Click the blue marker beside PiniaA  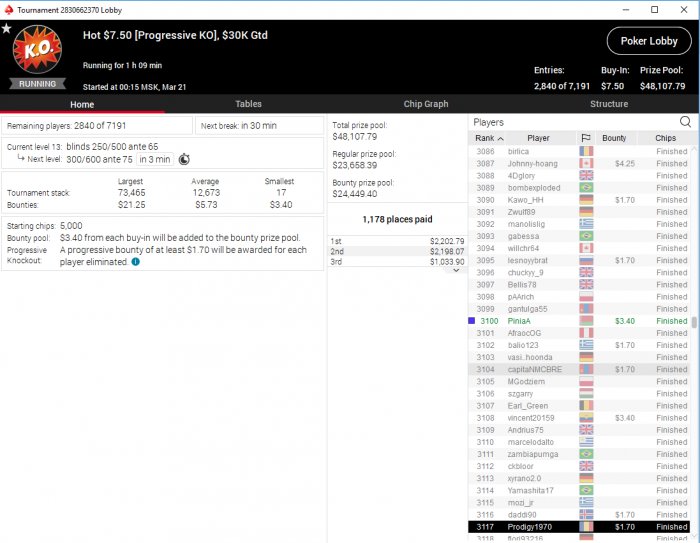coord(471,321)
